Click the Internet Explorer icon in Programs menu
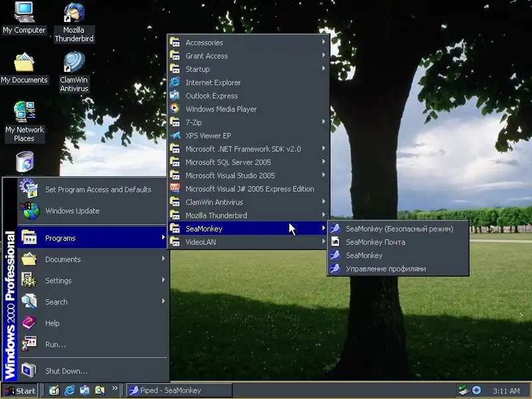 coord(175,82)
